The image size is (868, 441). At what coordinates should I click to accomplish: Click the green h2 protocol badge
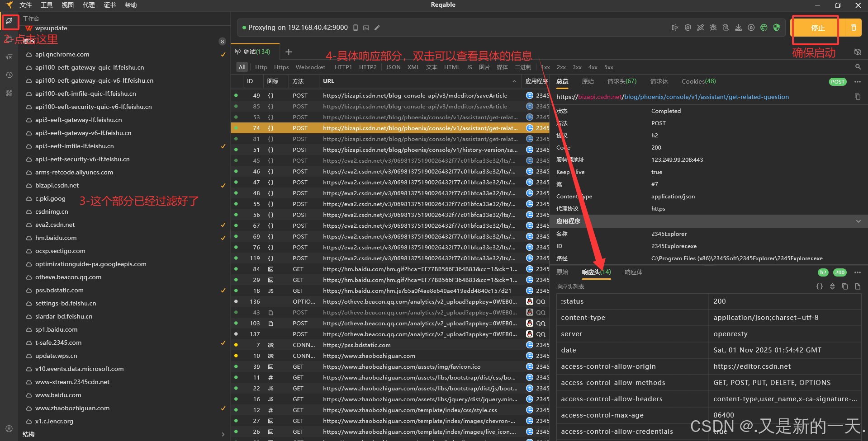click(x=823, y=272)
